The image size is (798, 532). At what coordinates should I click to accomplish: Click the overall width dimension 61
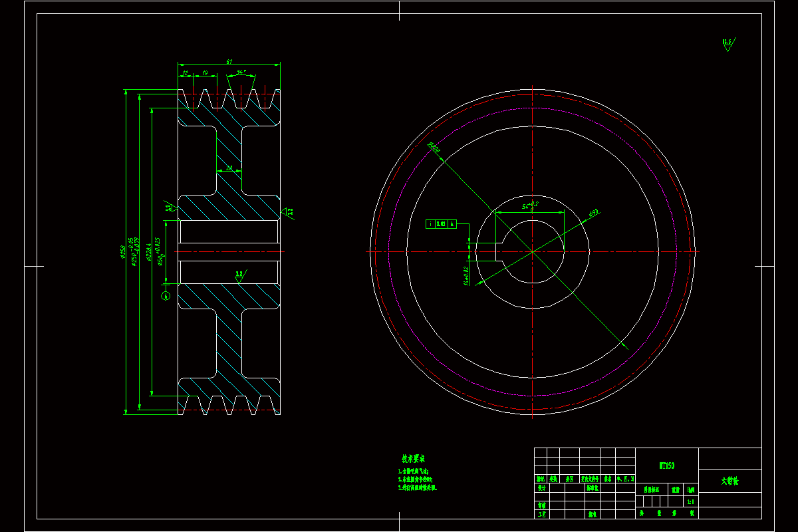[x=229, y=61]
